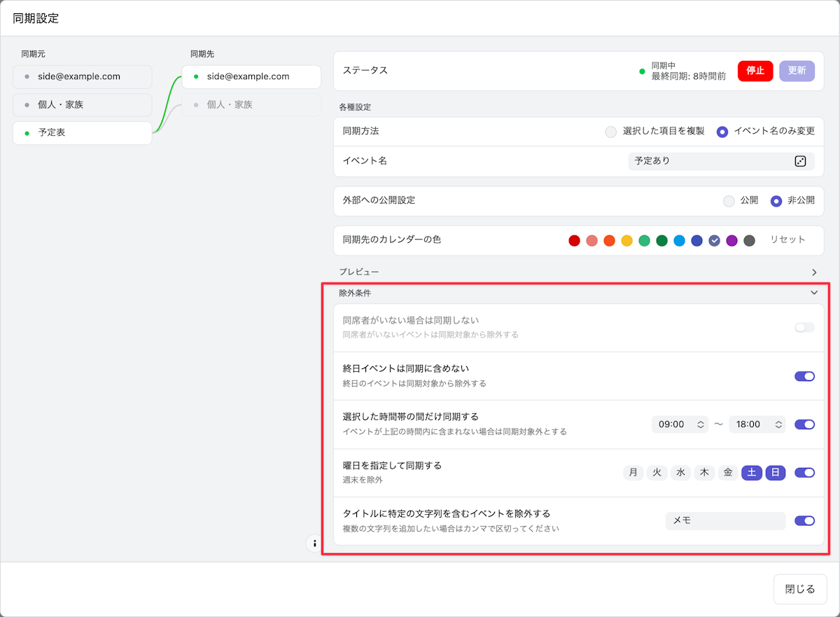Select dimmed destination 個人・家族 under 同期先
This screenshot has height=617, width=840.
[x=251, y=104]
